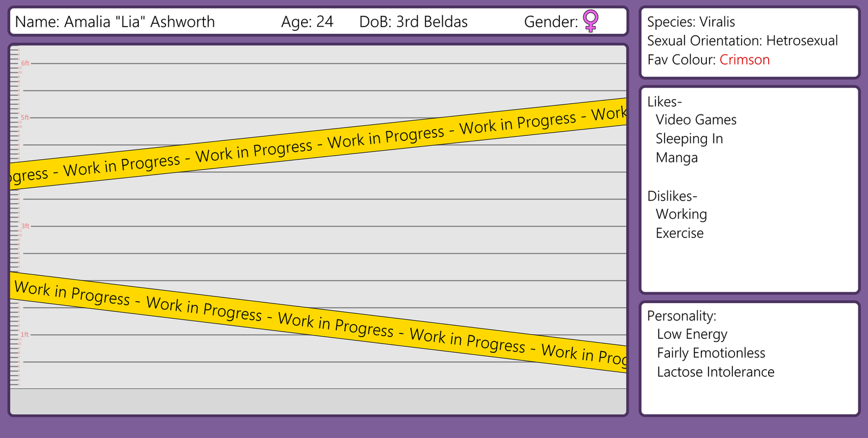The image size is (868, 438).
Task: Click the 6ft height marker
Action: [25, 63]
